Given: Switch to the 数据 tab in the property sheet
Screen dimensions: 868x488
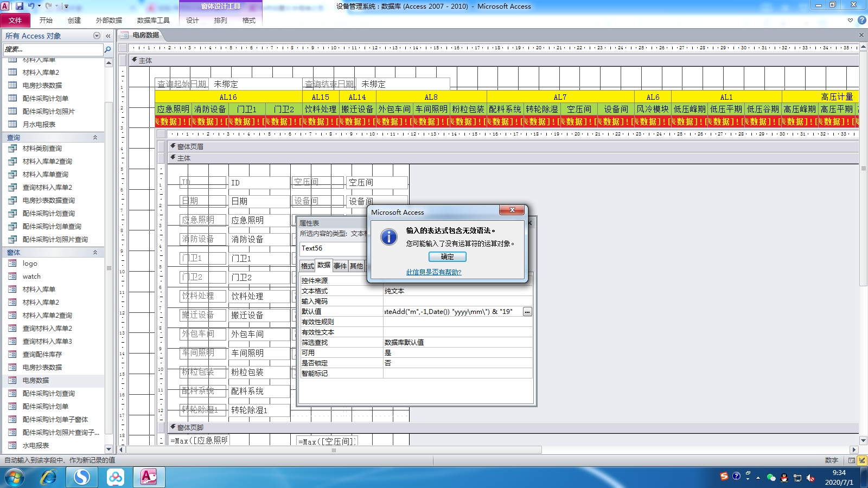Looking at the screenshot, I should (x=324, y=265).
